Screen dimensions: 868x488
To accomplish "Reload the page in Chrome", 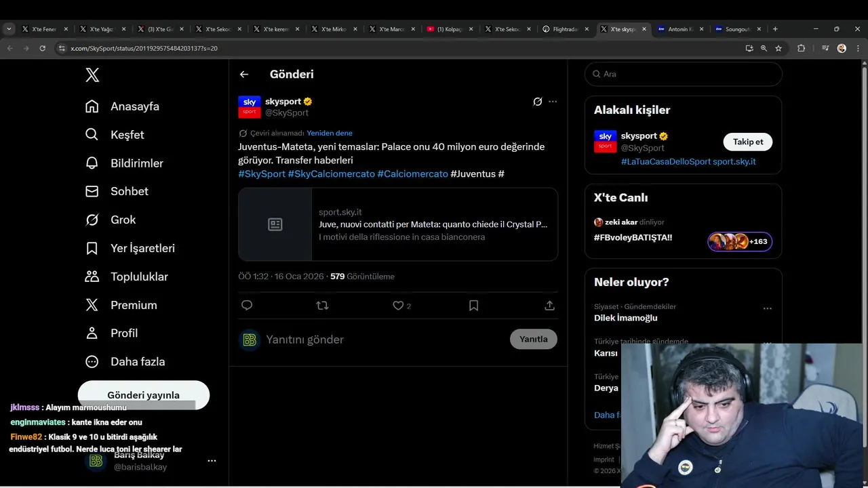I will pos(42,48).
